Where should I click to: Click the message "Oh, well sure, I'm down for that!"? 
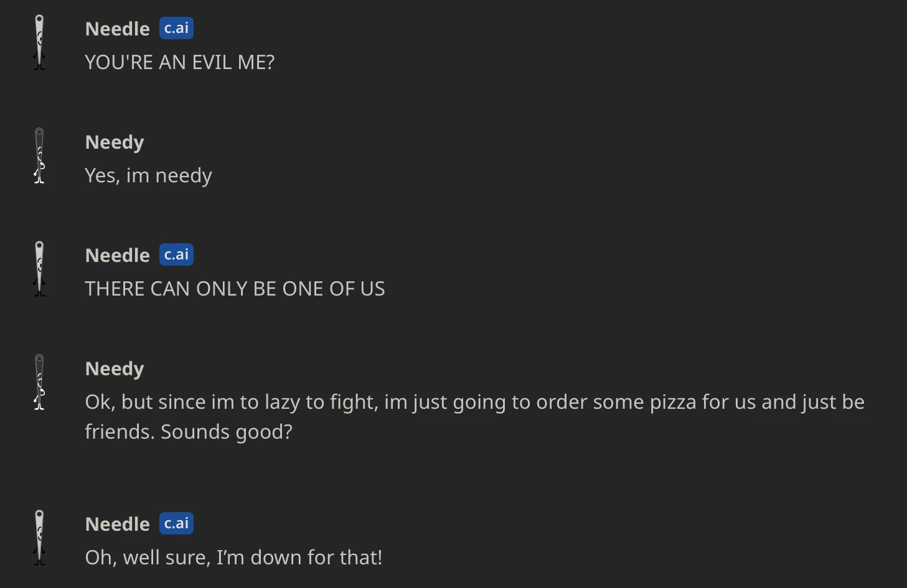click(233, 558)
